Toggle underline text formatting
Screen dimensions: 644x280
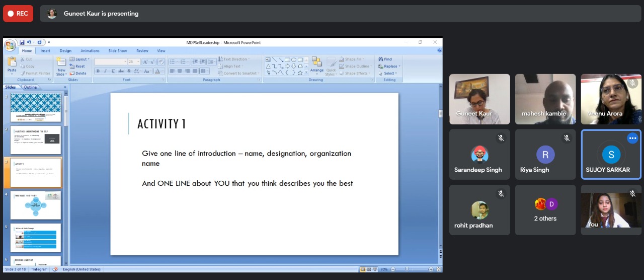tap(113, 72)
